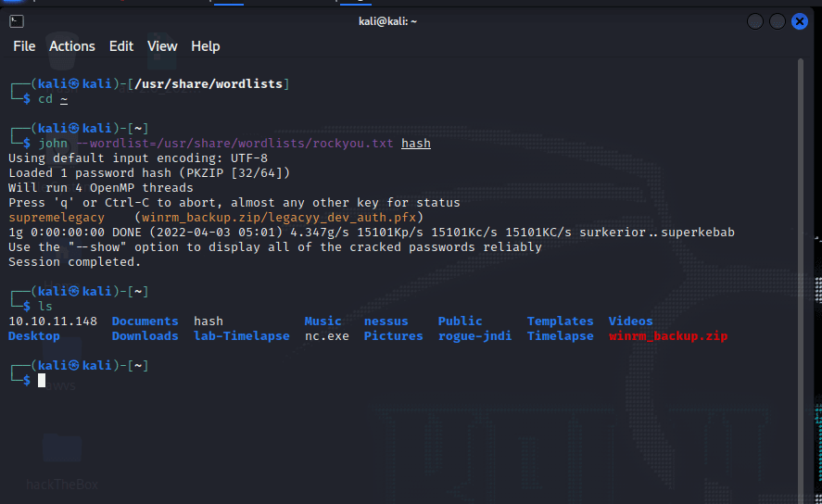Click the winrm_backup.zip filename in ls output
The width and height of the screenshot is (822, 504).
point(668,336)
